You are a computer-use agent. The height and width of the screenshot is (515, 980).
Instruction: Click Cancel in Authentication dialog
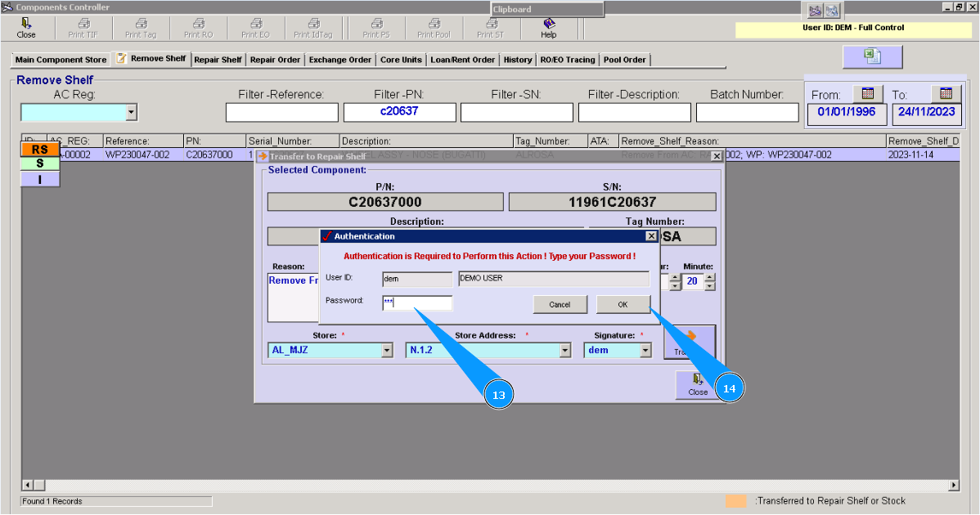(x=560, y=305)
